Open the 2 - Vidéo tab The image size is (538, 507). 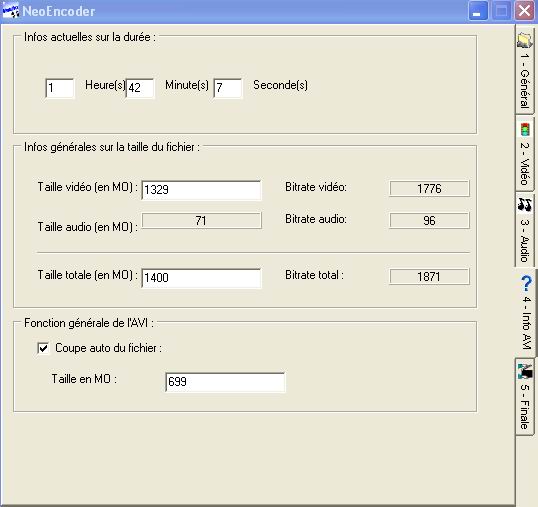[525, 154]
